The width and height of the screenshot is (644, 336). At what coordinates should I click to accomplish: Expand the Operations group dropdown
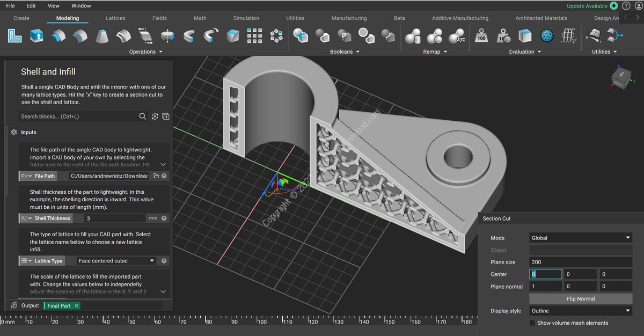click(x=160, y=52)
